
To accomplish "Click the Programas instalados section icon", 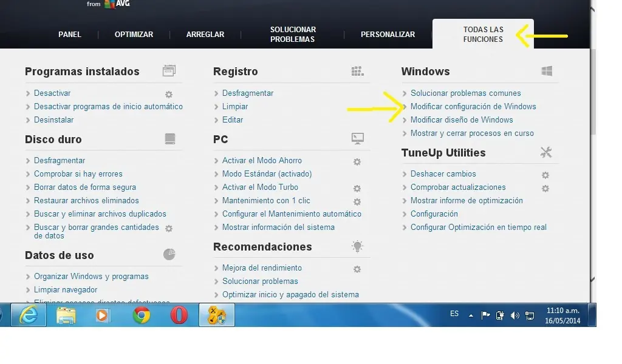I will [169, 71].
